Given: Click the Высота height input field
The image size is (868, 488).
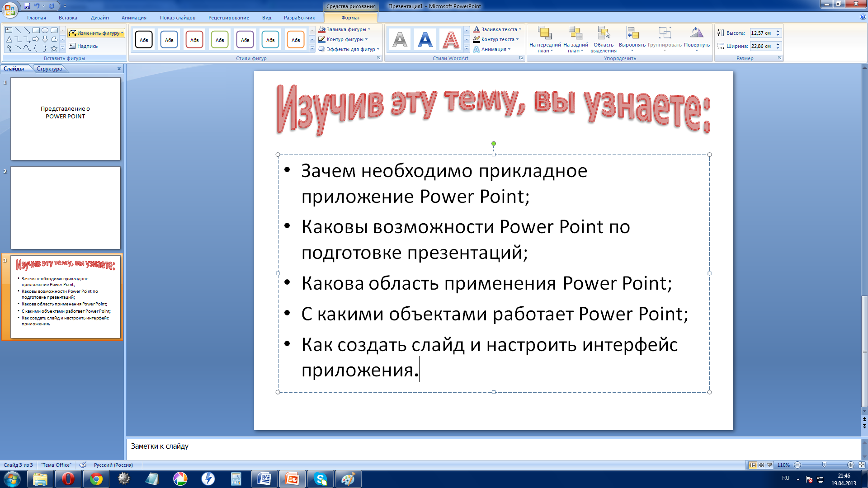Looking at the screenshot, I should coord(762,33).
